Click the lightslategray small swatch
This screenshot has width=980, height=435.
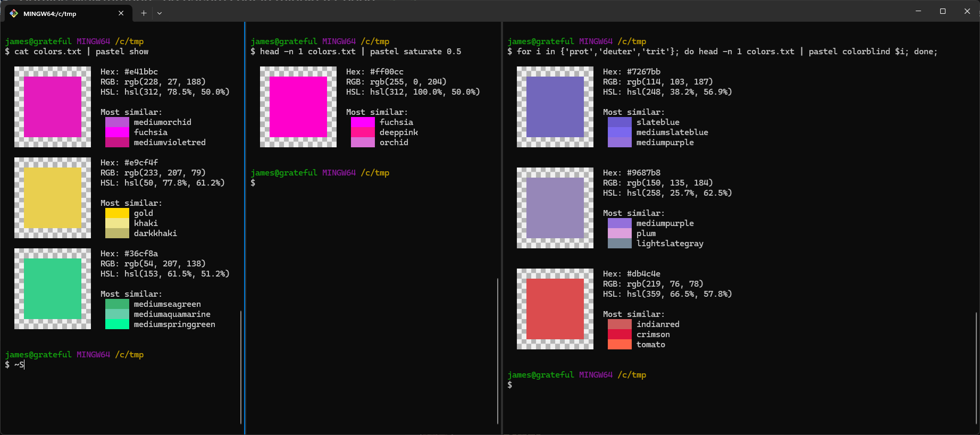619,244
